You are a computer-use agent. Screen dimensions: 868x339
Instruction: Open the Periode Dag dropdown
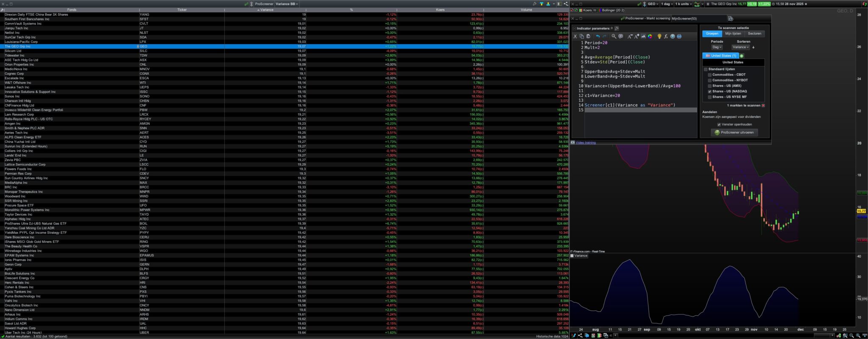[x=717, y=47]
